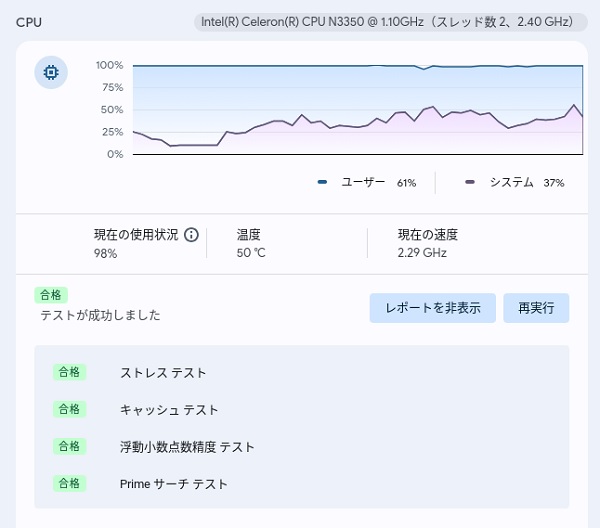The height and width of the screenshot is (528, 600).
Task: Click the 合格 badge above テストが成功しました
Action: (x=51, y=295)
